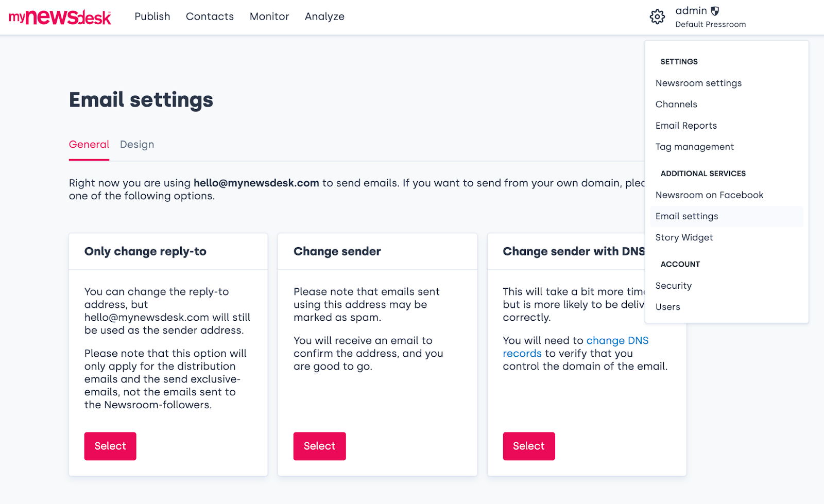Open Newsroom on Facebook

709,195
